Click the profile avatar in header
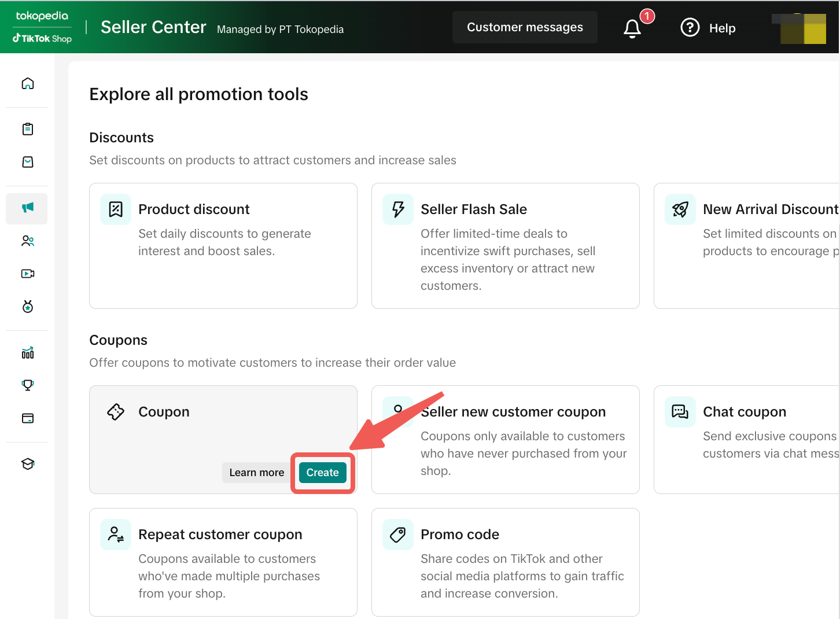 802,28
